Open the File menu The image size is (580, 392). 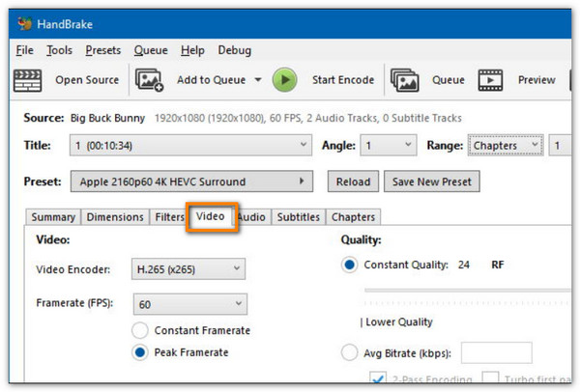(x=25, y=50)
